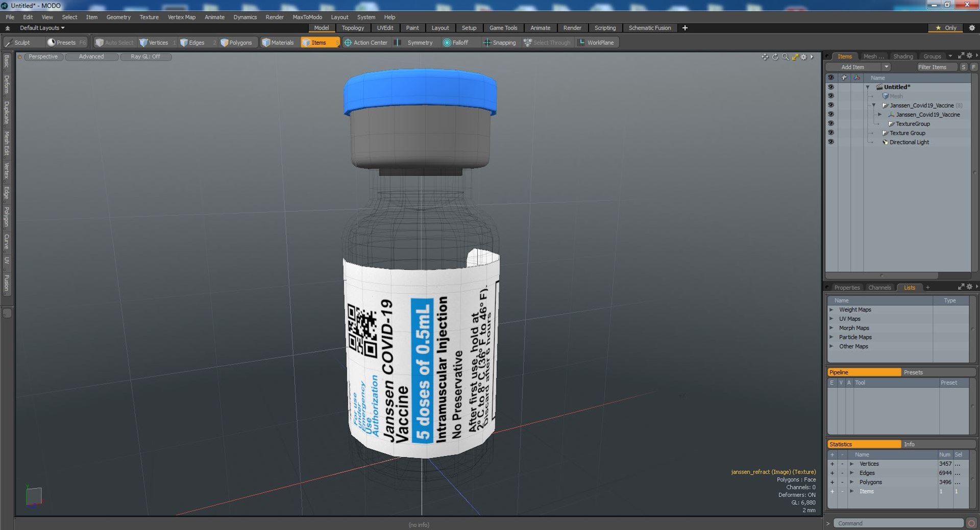Expand the Polygons statistics row
This screenshot has width=980, height=530.
851,482
